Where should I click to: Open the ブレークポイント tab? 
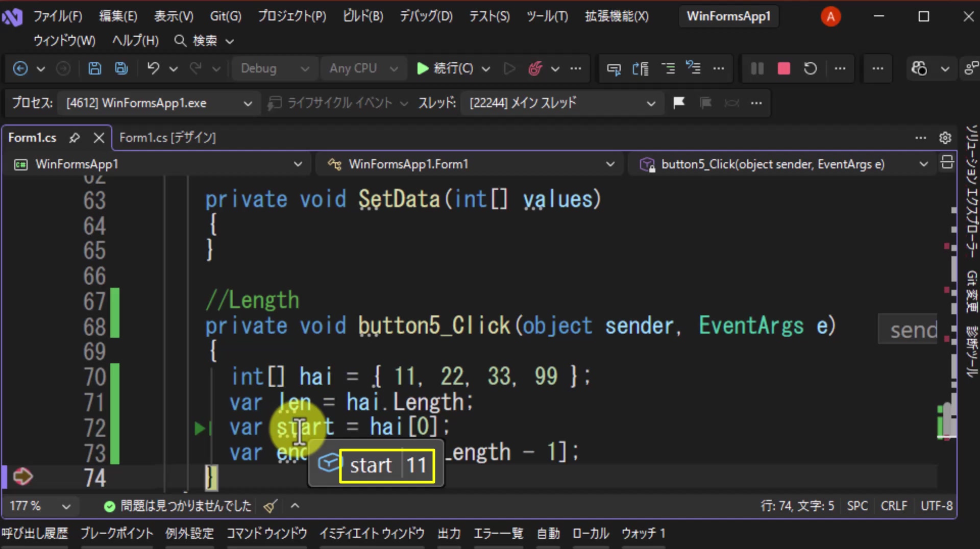(116, 534)
